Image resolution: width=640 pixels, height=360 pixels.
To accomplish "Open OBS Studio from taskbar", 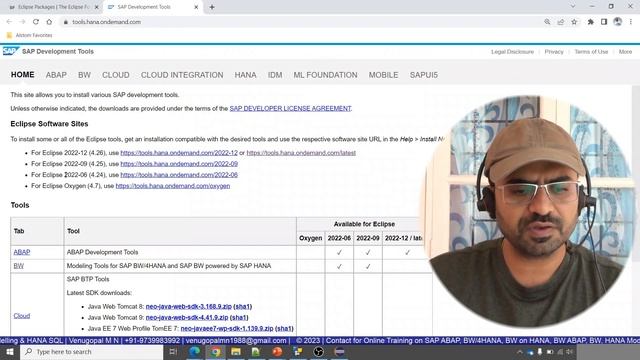I will [x=318, y=351].
